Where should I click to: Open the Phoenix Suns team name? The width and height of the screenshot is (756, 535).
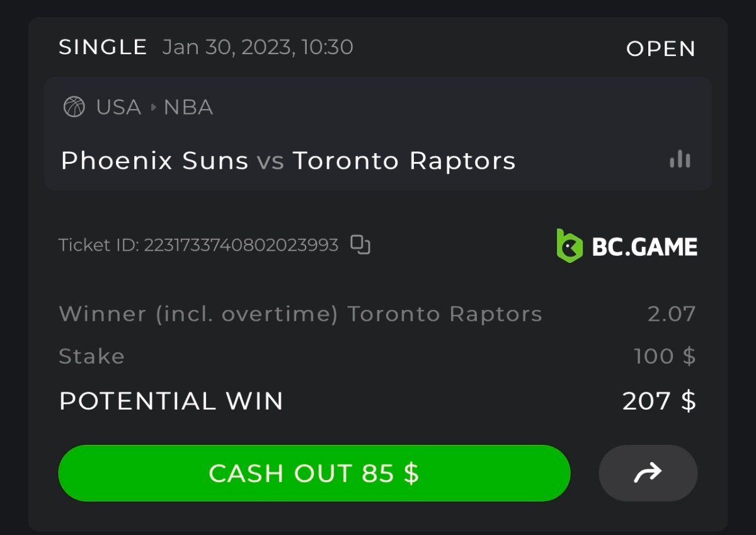pos(154,161)
